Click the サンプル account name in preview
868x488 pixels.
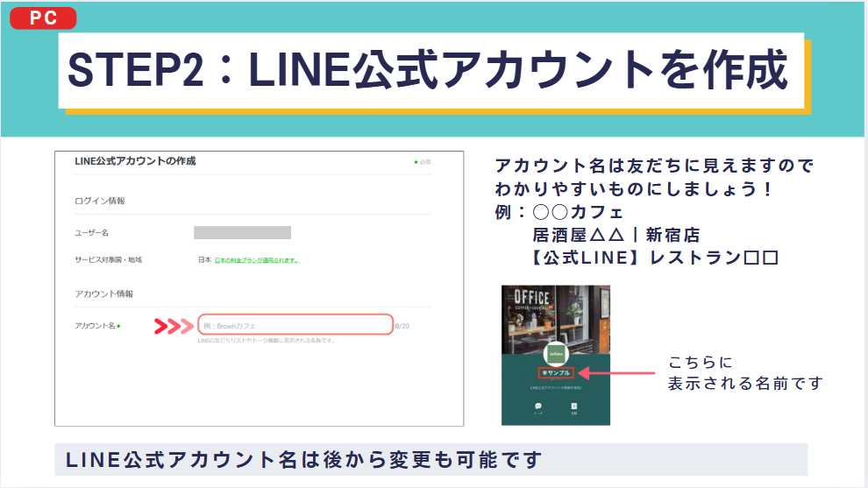tap(556, 373)
